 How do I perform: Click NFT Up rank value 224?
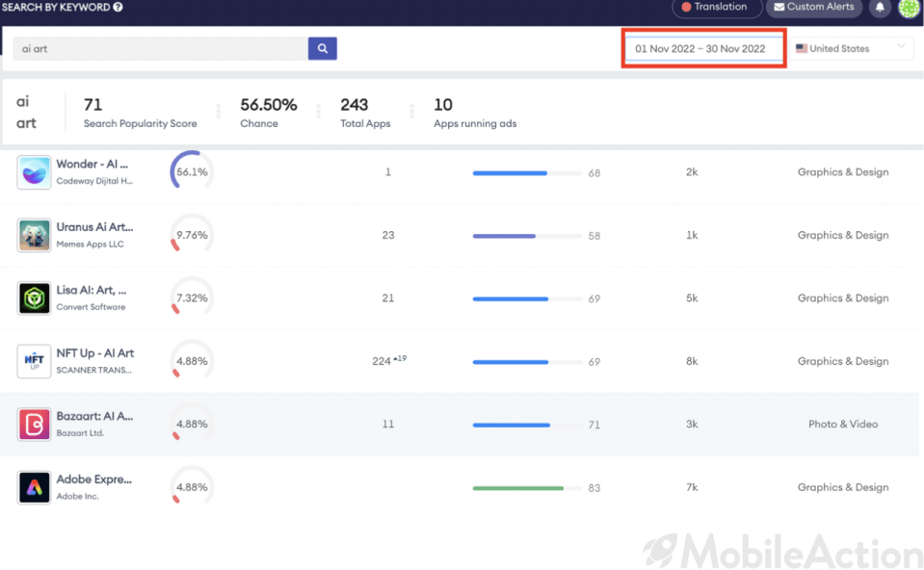click(x=382, y=361)
